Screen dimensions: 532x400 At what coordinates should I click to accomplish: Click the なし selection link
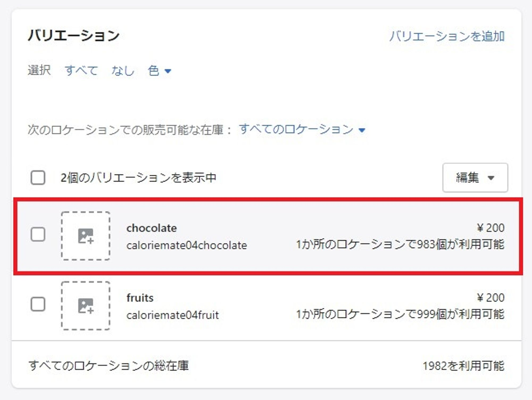(x=123, y=71)
